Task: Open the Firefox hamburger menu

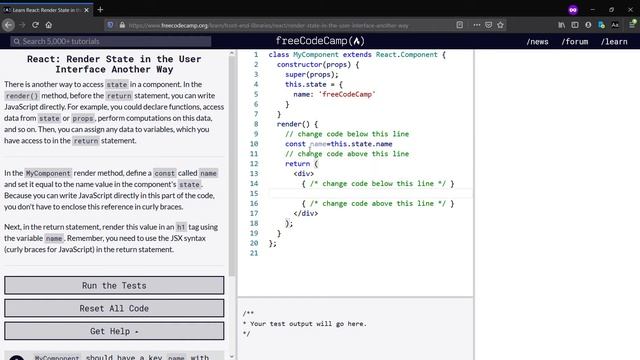Action: tap(632, 25)
